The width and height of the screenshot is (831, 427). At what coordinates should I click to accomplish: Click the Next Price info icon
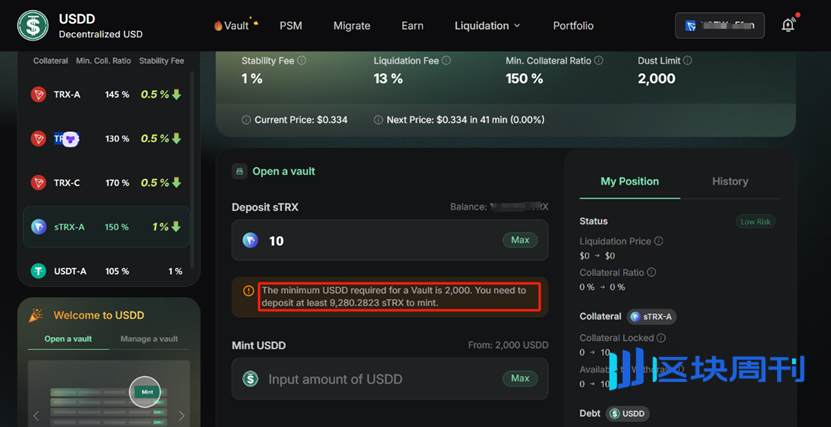coord(378,120)
